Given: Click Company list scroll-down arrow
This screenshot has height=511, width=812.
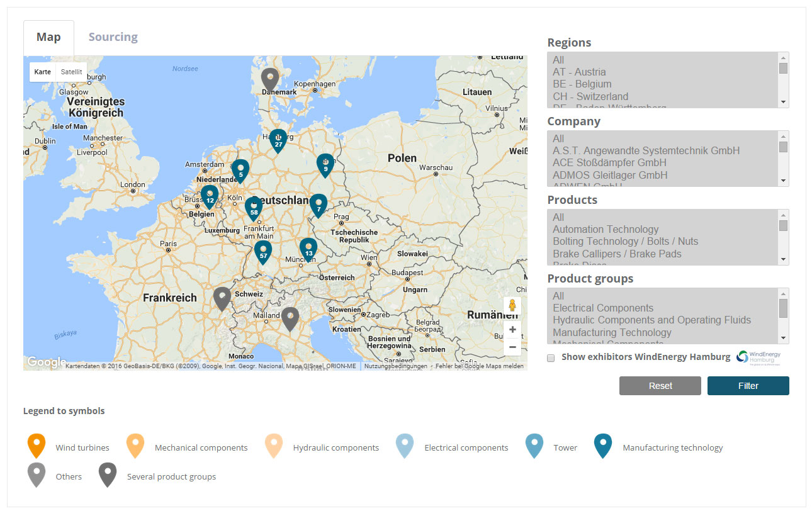Looking at the screenshot, I should pyautogui.click(x=783, y=181).
